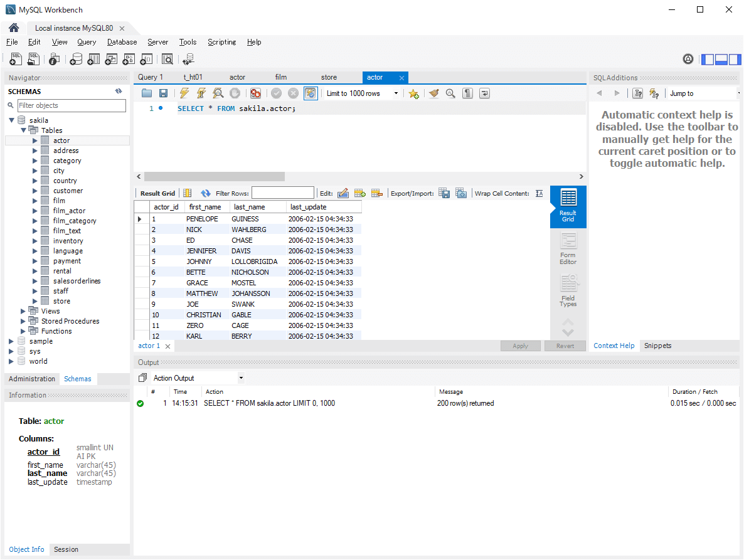Image resolution: width=744 pixels, height=560 pixels.
Task: Open the Query menu
Action: (x=87, y=42)
